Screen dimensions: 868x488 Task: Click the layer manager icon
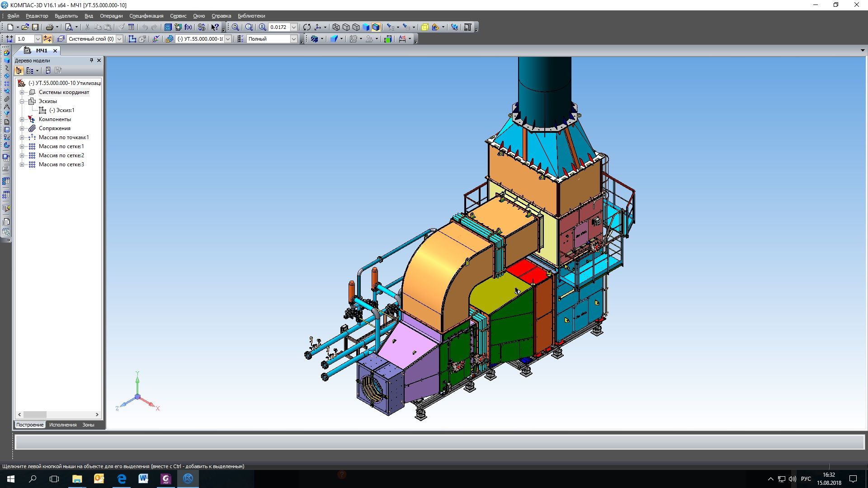coord(61,39)
